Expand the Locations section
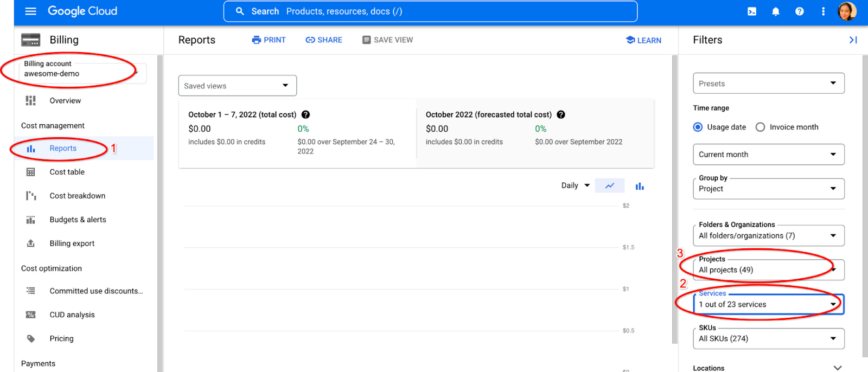Screen dimensions: 868x372 click(x=837, y=368)
